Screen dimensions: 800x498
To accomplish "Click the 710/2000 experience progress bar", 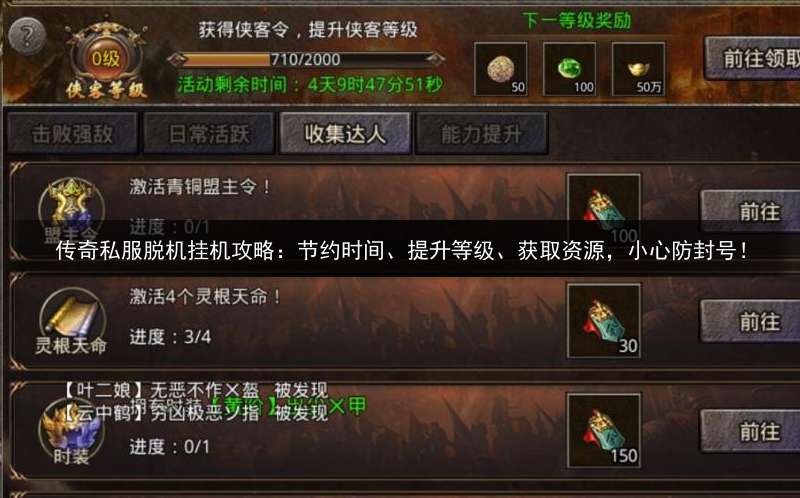I will point(306,60).
